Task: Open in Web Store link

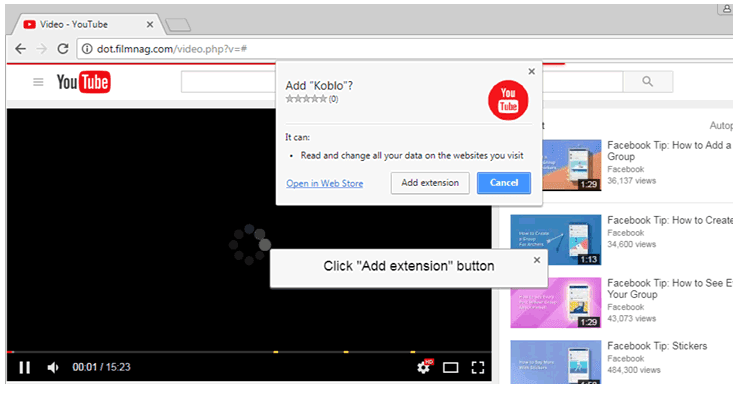Action: click(325, 183)
